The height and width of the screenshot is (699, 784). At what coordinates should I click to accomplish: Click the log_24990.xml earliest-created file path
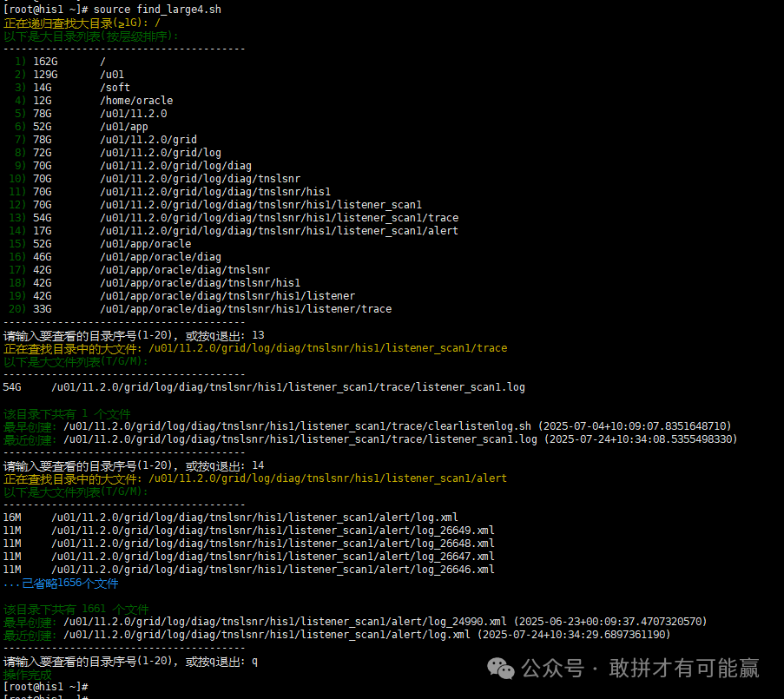[285, 622]
